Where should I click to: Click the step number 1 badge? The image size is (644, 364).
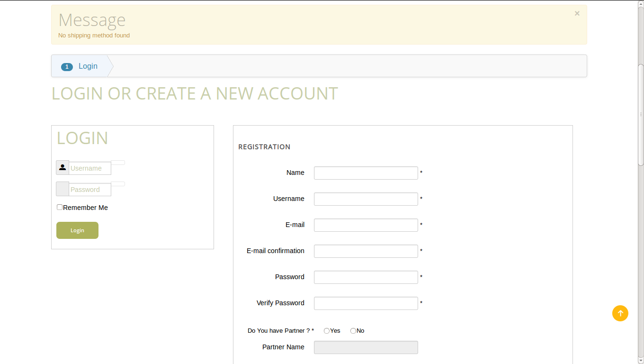[67, 67]
